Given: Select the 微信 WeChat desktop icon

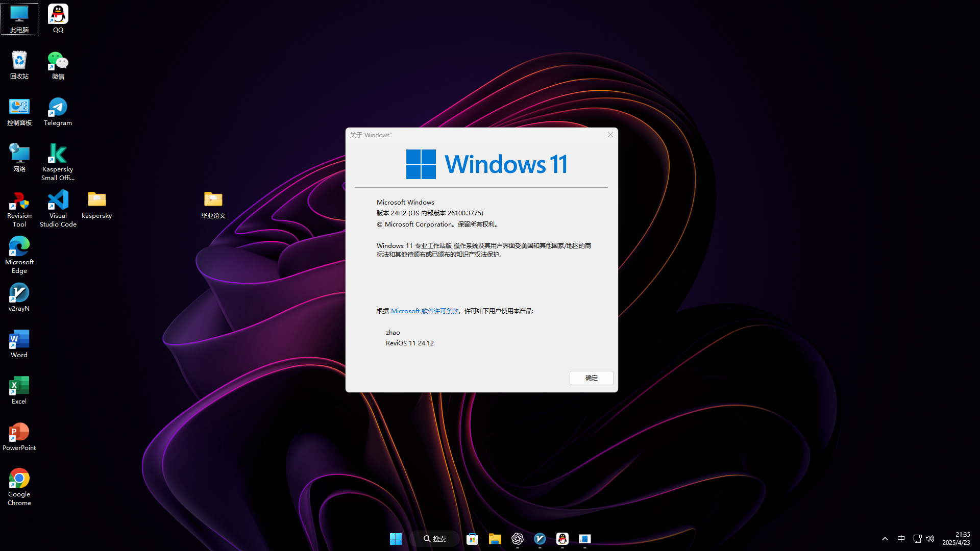Looking at the screenshot, I should (x=58, y=62).
